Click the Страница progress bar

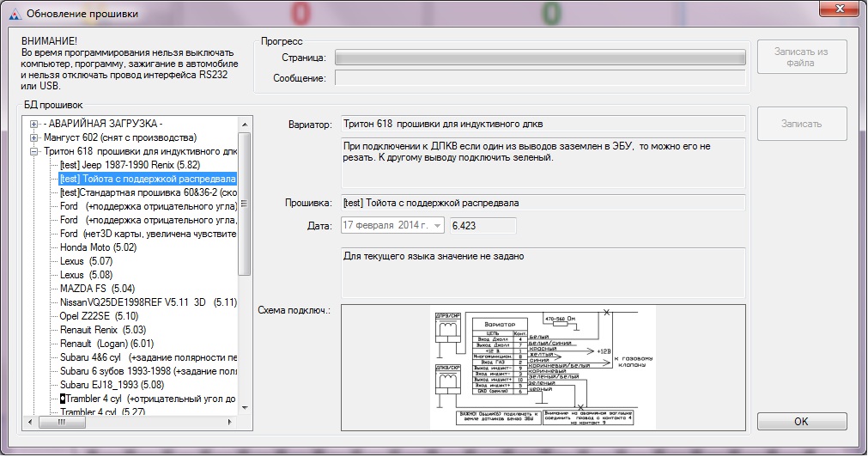tap(539, 58)
